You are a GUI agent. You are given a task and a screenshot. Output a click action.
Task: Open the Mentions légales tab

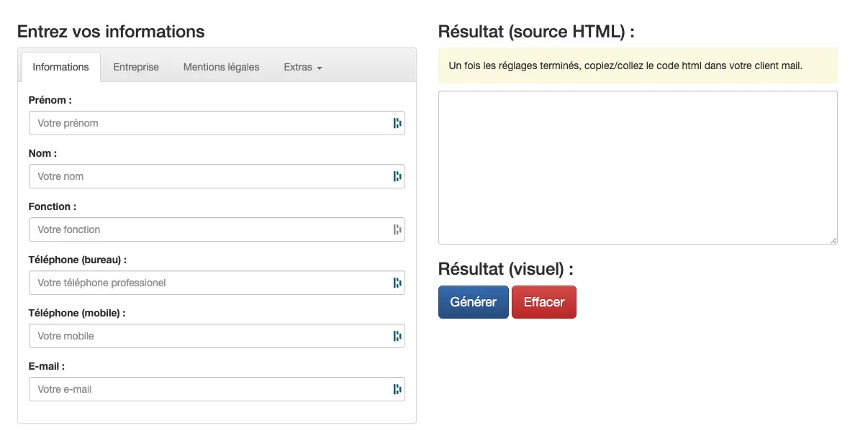pos(221,67)
